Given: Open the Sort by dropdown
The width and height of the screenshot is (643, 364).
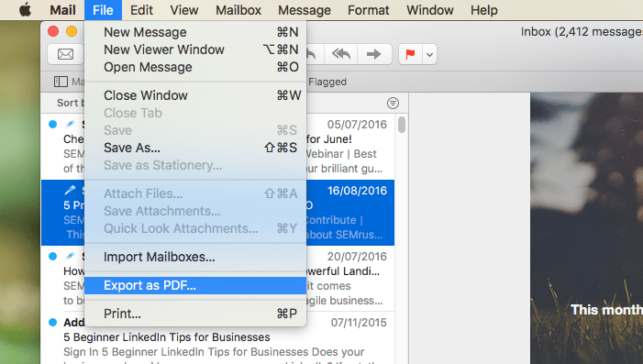Looking at the screenshot, I should (x=71, y=103).
